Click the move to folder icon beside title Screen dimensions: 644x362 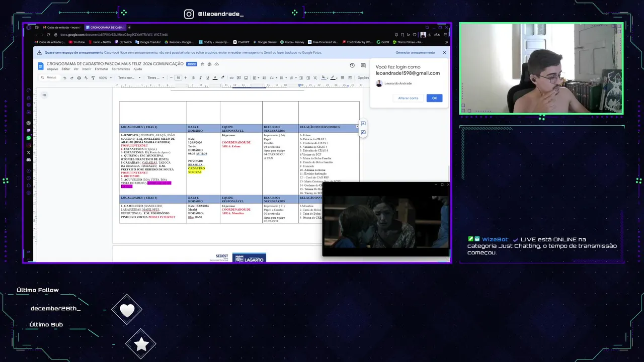[210, 64]
